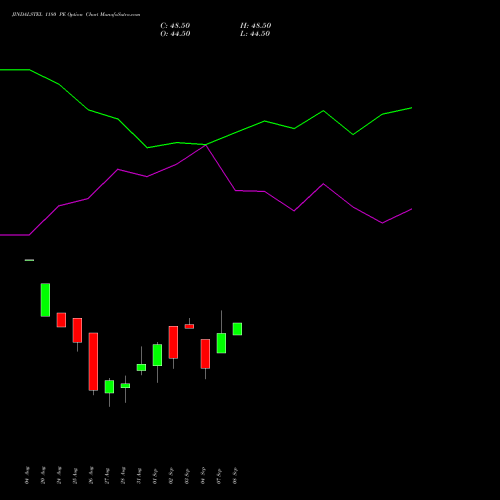Click the tiny green dash marker above the first candle
The height and width of the screenshot is (500, 500).
click(29, 260)
